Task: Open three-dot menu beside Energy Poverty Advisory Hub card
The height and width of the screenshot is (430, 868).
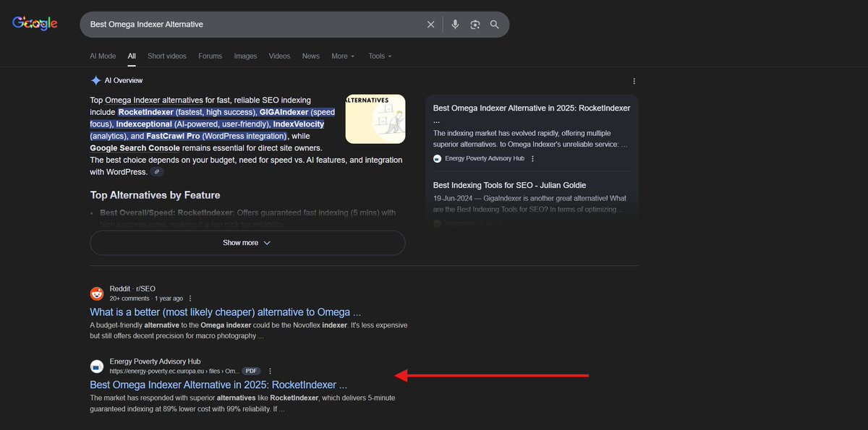Action: 532,158
